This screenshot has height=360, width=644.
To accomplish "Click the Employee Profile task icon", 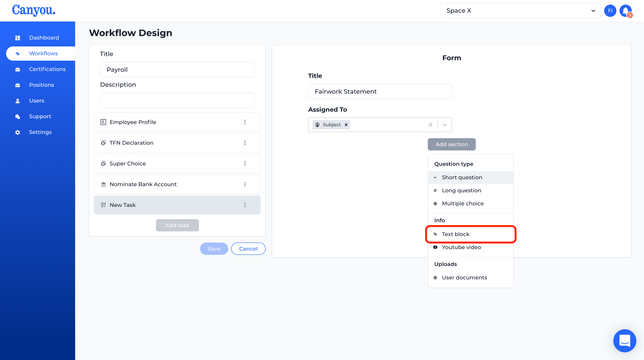I will click(103, 122).
